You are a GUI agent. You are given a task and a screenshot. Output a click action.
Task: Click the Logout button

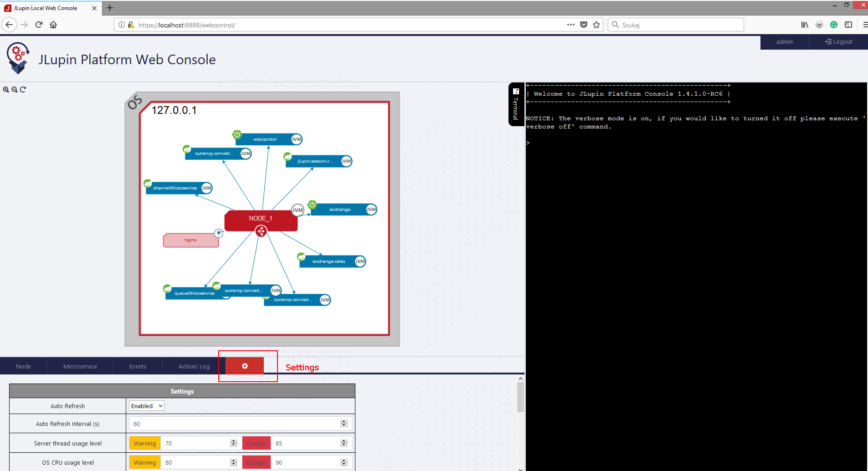point(838,42)
